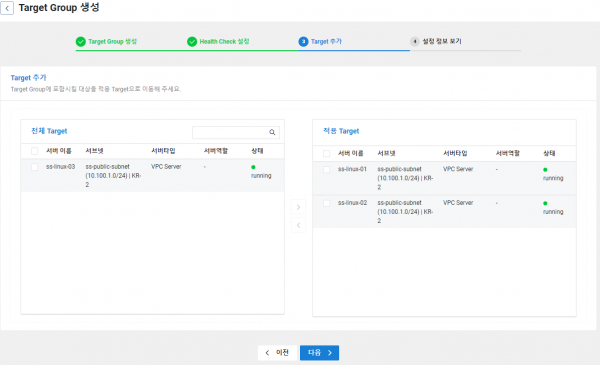Move selected servers right with arrow button
The height and width of the screenshot is (365, 600).
click(298, 207)
